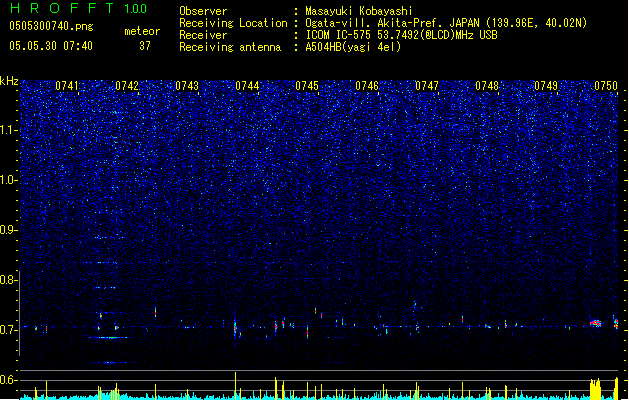The width and height of the screenshot is (629, 400).
Task: Click the 'Receiving Location' label
Action: 233,23
